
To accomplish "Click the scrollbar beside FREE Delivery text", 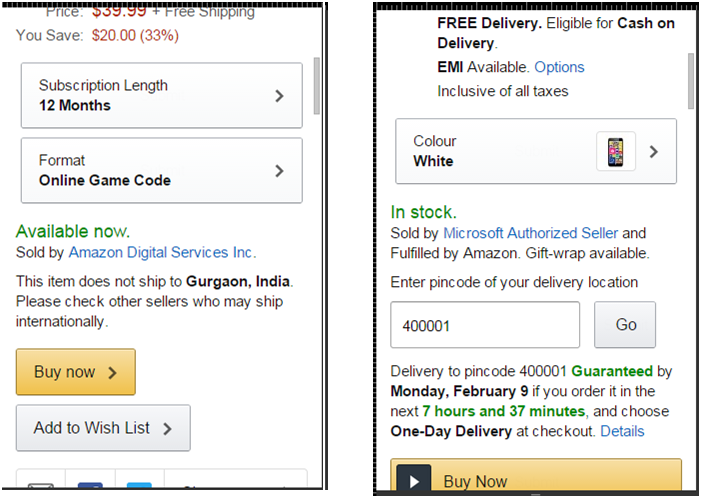I will coord(691,80).
